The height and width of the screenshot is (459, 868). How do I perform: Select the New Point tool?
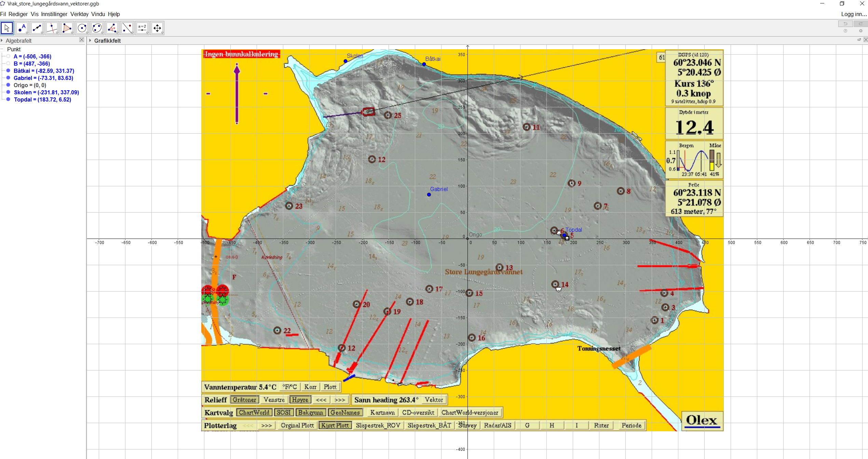(x=22, y=28)
